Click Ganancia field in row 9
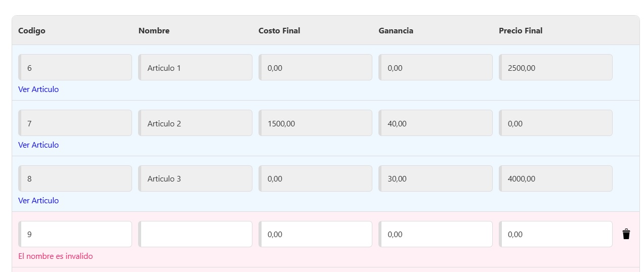Screen dimensions: 644x272 (436, 234)
